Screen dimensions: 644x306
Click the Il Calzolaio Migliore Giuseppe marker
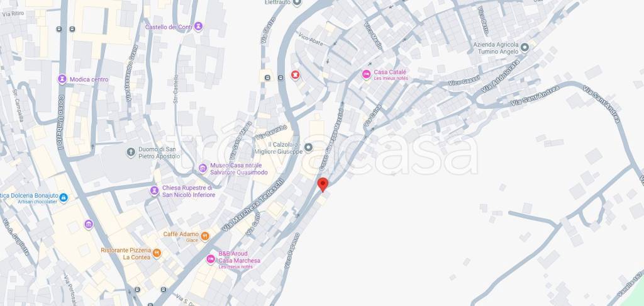point(309,147)
